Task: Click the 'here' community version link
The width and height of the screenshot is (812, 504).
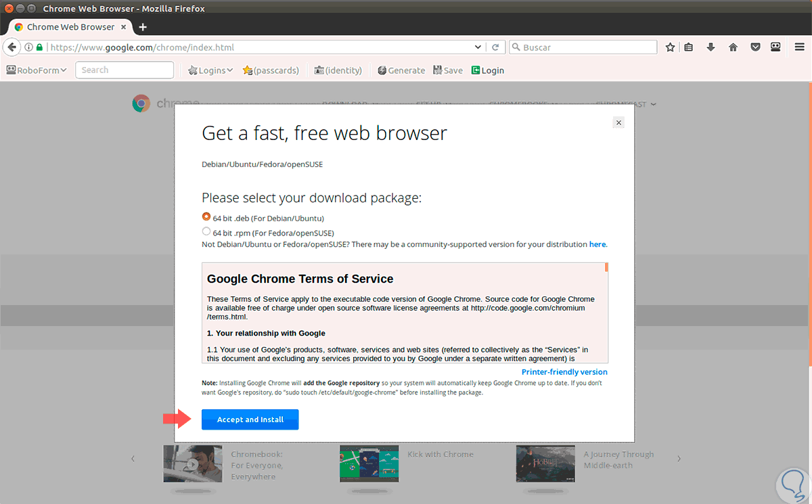Action: tap(597, 244)
